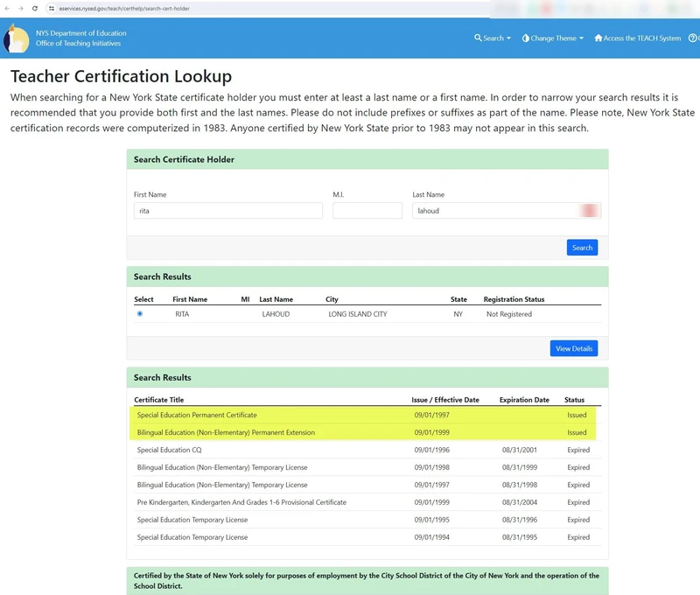Click the browser address bar URL
The width and height of the screenshot is (700, 595).
124,8
